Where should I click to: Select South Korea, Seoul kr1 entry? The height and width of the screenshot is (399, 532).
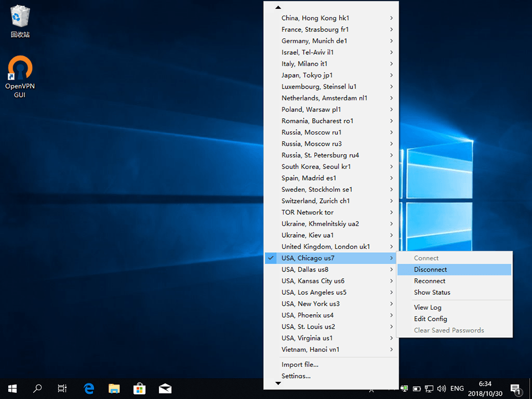[x=331, y=167]
